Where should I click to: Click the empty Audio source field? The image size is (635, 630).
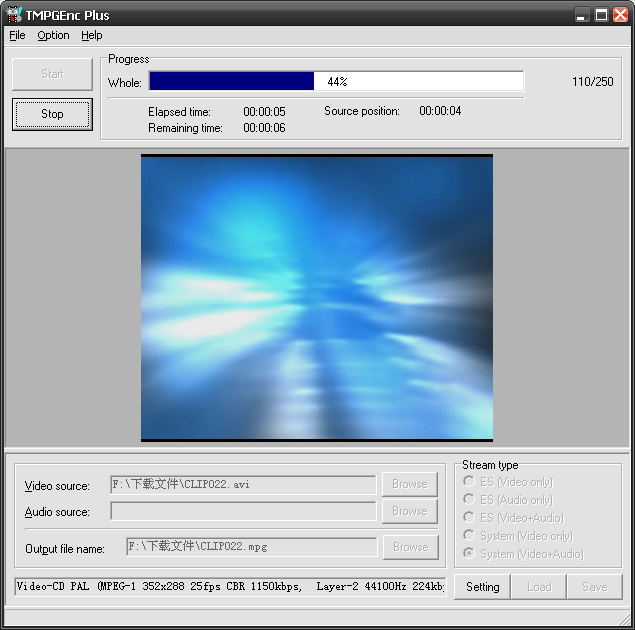coord(243,511)
